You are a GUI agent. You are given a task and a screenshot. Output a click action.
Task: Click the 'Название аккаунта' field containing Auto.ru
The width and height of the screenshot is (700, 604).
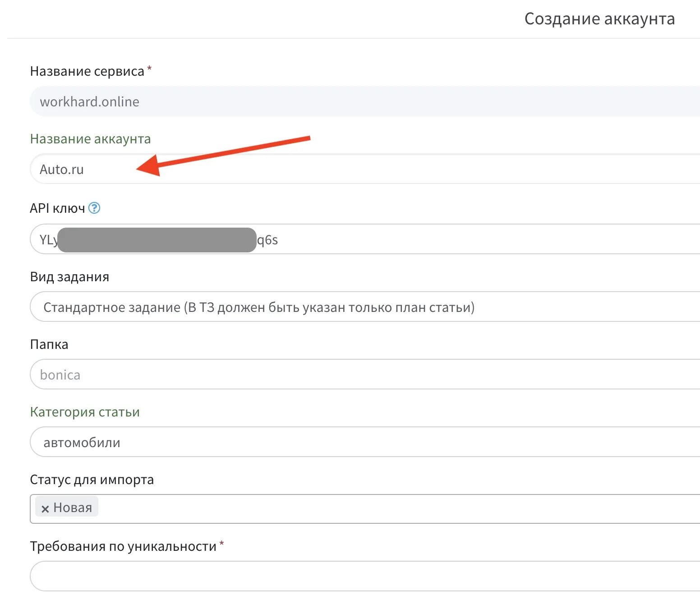point(365,169)
